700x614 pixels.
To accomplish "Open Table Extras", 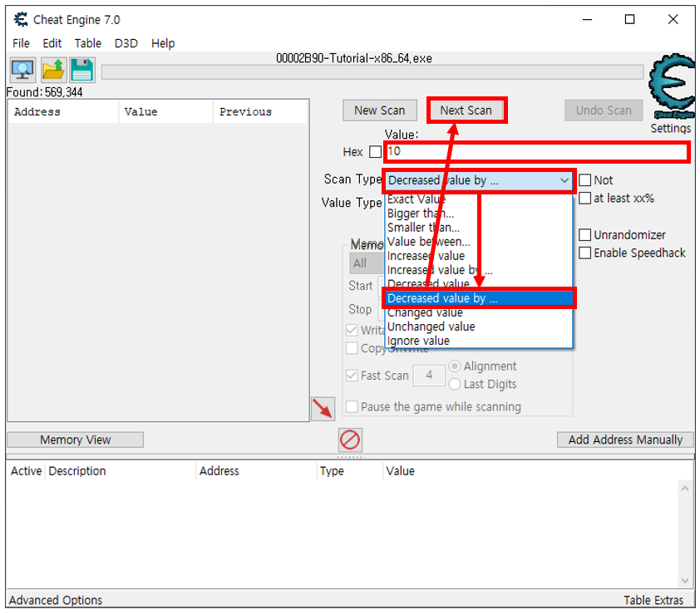I will pyautogui.click(x=653, y=600).
